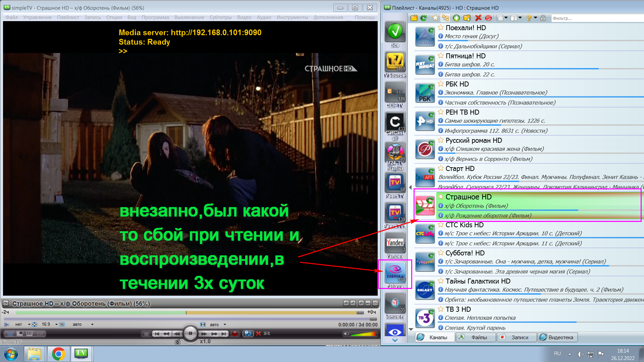Click the padlock icon in playlist toolbar

(543, 18)
